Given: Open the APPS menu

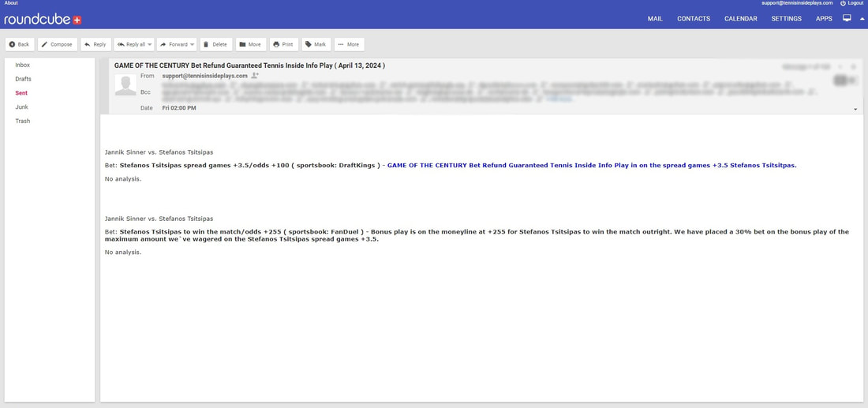Looking at the screenshot, I should (x=824, y=19).
